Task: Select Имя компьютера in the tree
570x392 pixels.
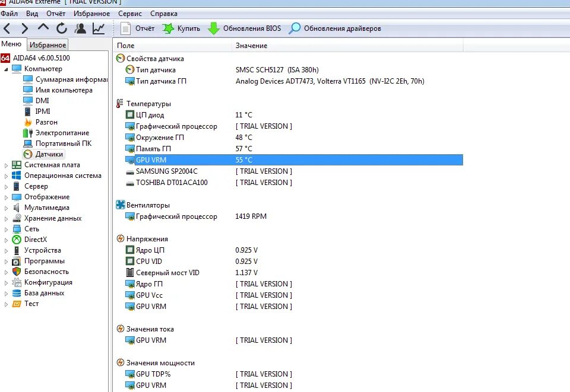Action: tap(64, 90)
